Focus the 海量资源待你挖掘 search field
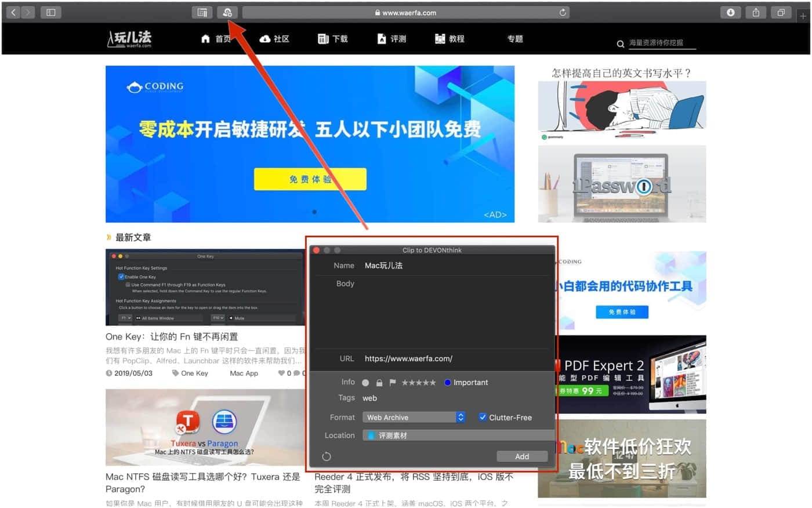The image size is (812, 508). pos(662,43)
